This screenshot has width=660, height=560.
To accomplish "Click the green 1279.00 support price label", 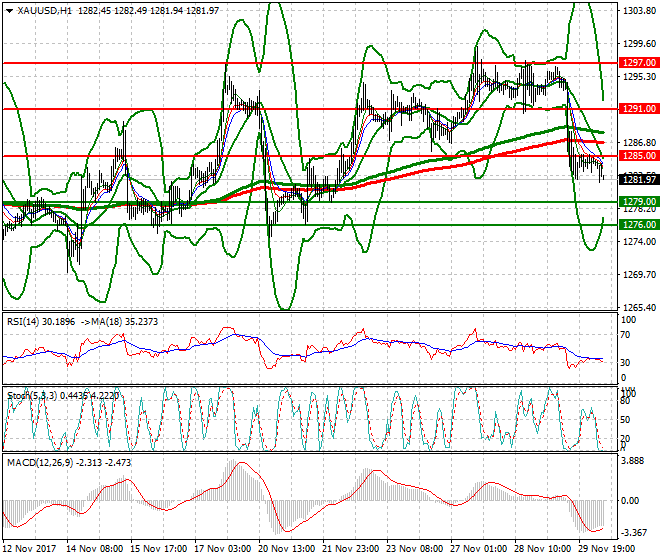I will (x=638, y=202).
